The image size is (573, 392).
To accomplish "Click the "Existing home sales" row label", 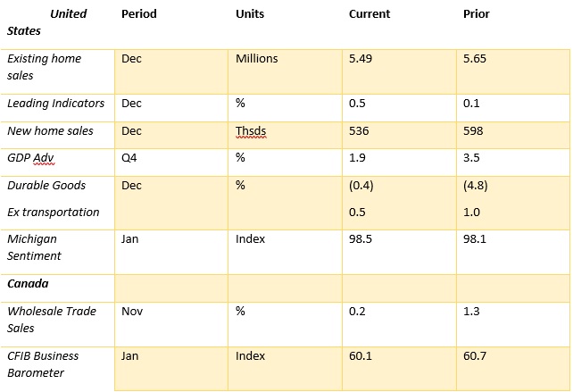I will click(x=44, y=67).
